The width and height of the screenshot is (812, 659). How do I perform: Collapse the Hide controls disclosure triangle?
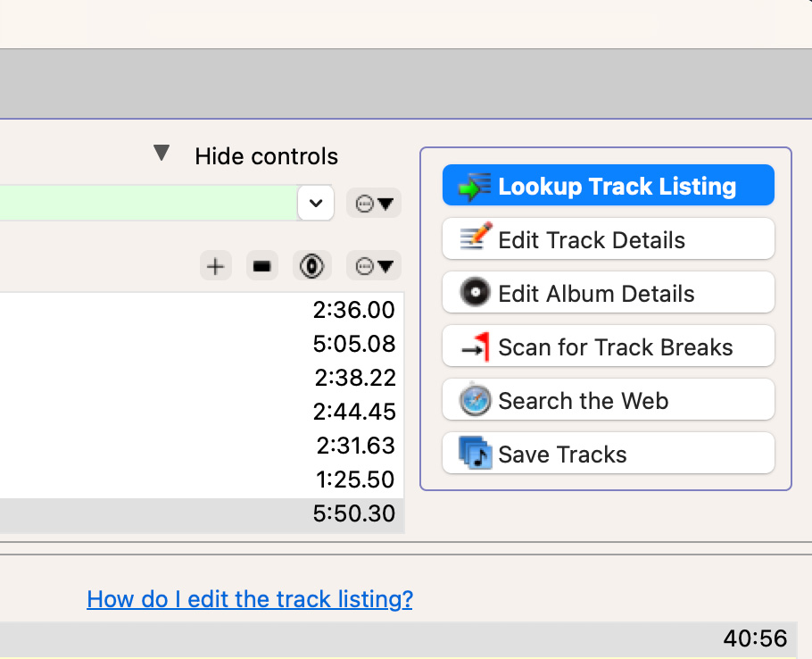[x=162, y=154]
